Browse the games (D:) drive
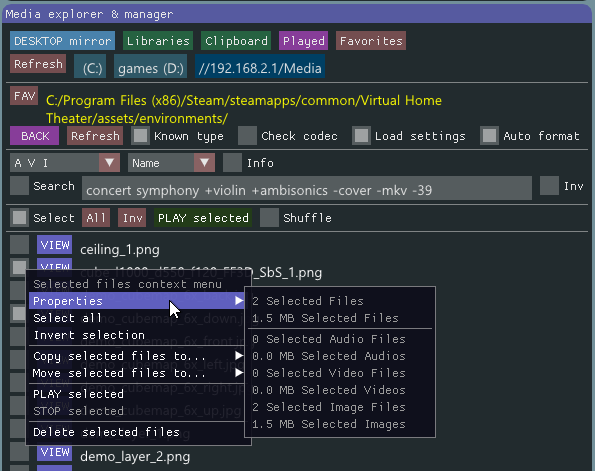595x471 pixels. pos(151,66)
